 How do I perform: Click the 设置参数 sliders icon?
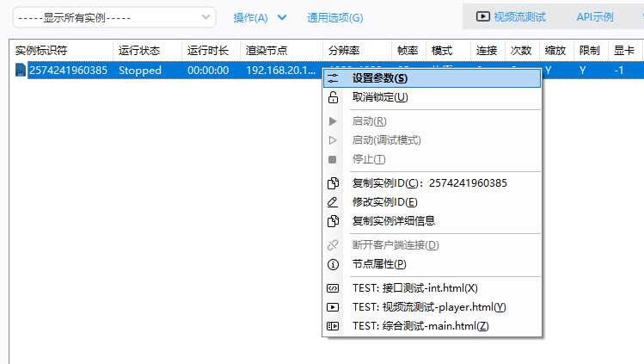coord(334,78)
